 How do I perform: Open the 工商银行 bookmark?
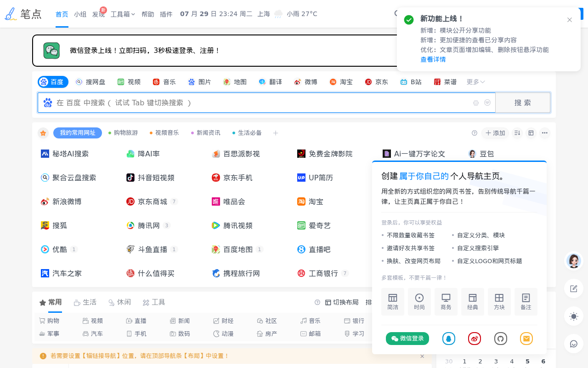pos(318,273)
